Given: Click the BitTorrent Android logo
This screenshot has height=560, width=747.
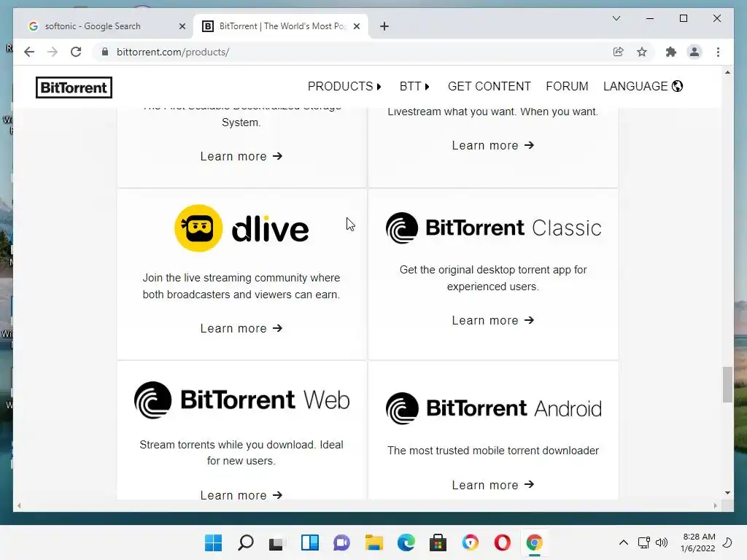Looking at the screenshot, I should (494, 408).
